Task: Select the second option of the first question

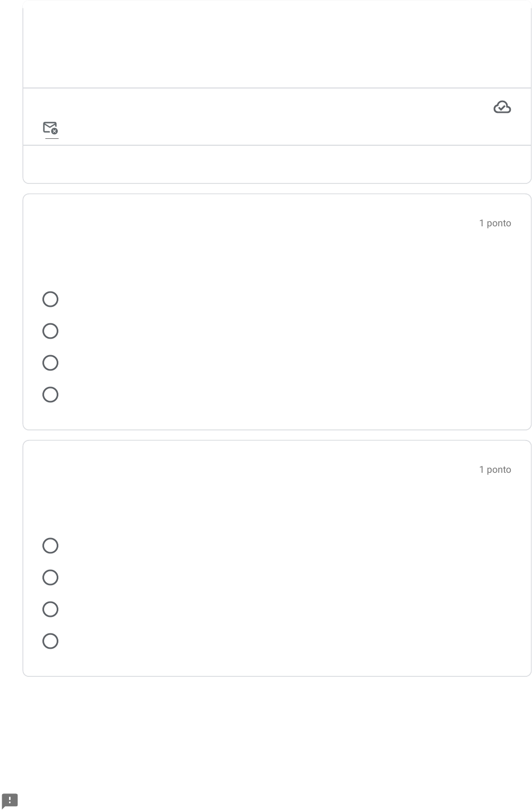Action: [50, 331]
